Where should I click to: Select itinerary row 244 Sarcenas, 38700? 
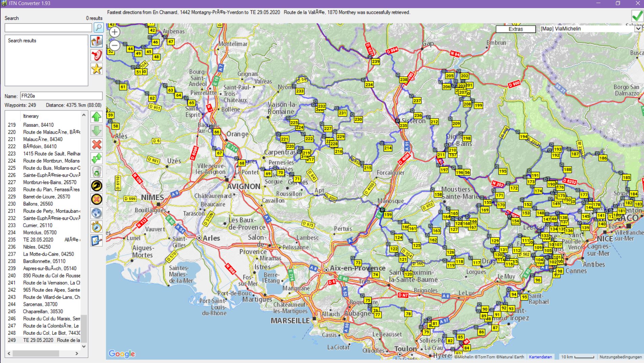point(43,304)
